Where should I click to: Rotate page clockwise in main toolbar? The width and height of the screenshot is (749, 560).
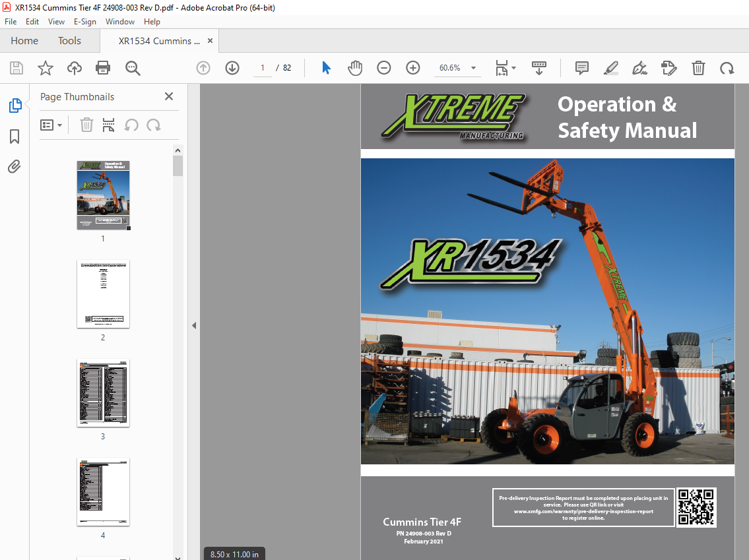coord(727,68)
